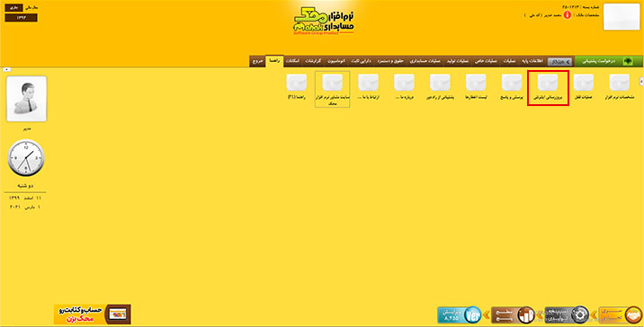The width and height of the screenshot is (644, 327).
Task: Open the remote support icon
Action: (x=440, y=87)
